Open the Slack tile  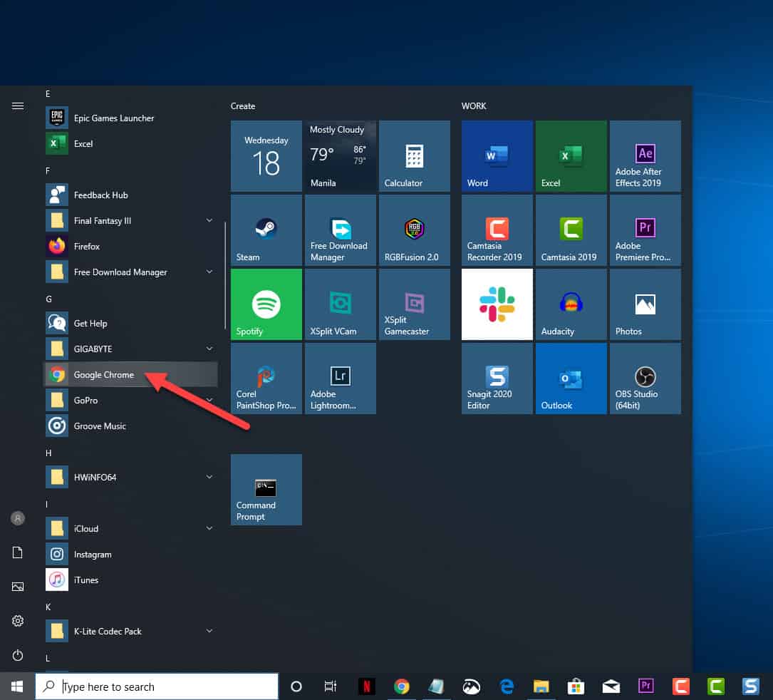click(497, 304)
